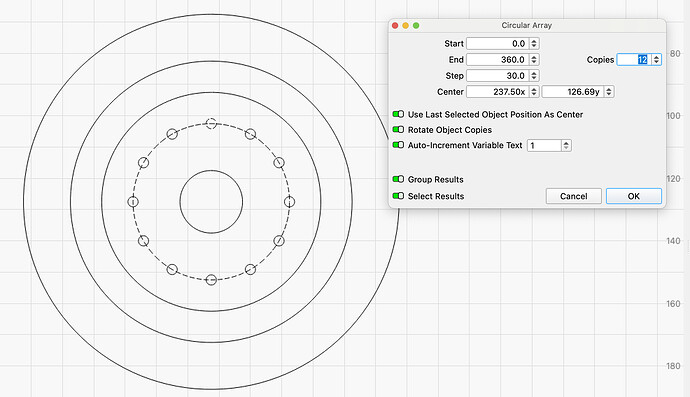Click the Step field stepper arrows
The width and height of the screenshot is (690, 397).
(x=534, y=76)
